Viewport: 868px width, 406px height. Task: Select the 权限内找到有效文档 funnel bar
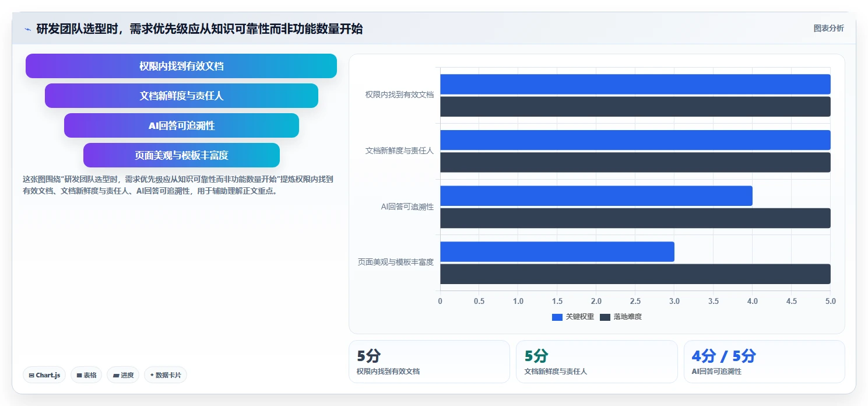[x=181, y=66]
